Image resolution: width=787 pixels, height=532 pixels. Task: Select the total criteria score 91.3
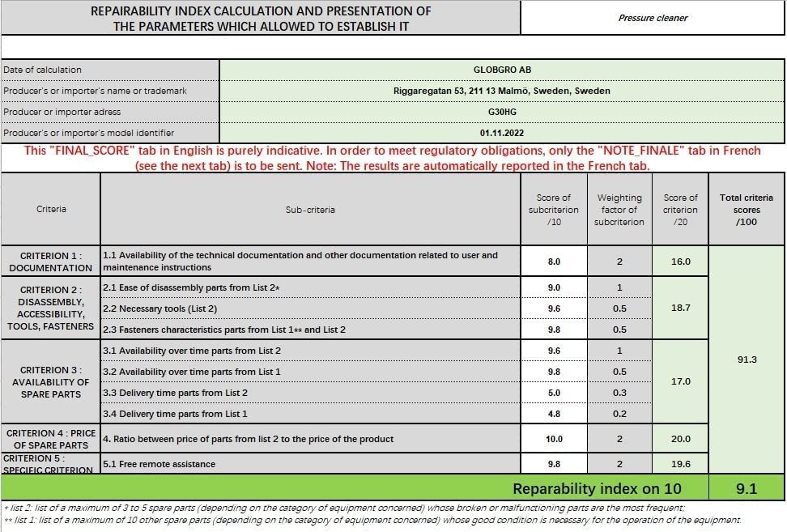(x=747, y=360)
